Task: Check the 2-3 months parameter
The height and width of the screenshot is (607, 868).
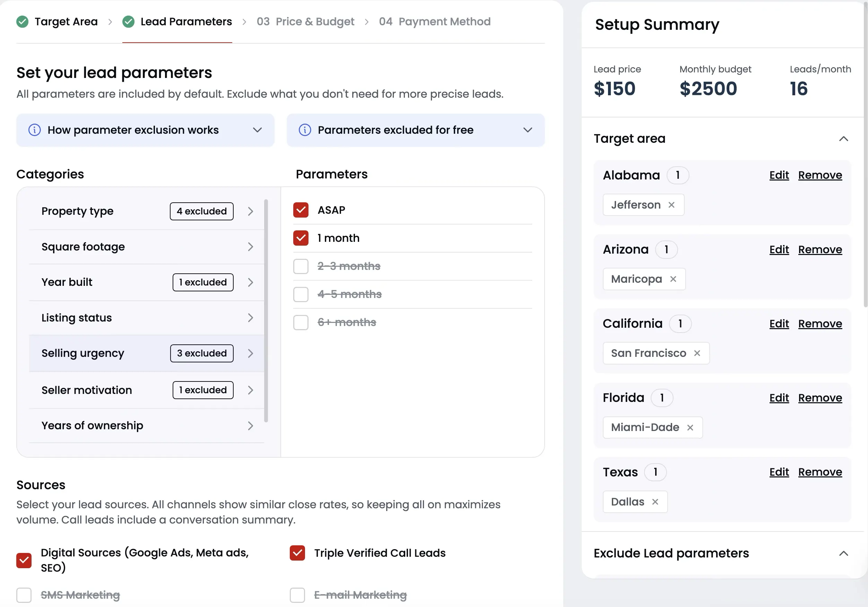Action: coord(301,266)
